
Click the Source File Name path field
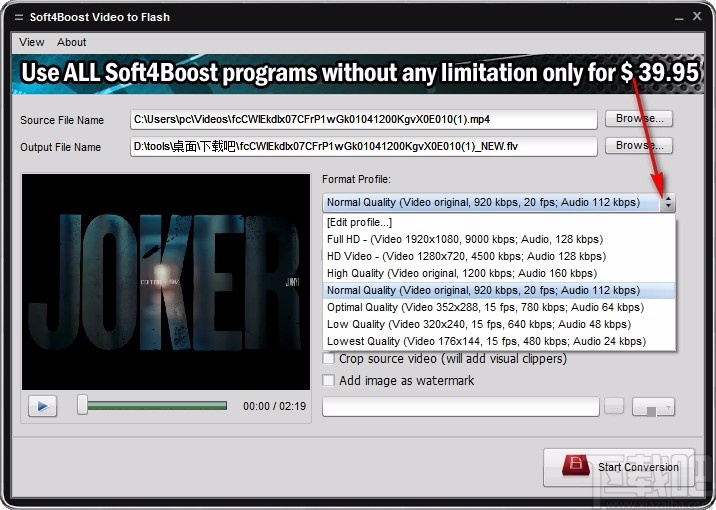pyautogui.click(x=363, y=120)
